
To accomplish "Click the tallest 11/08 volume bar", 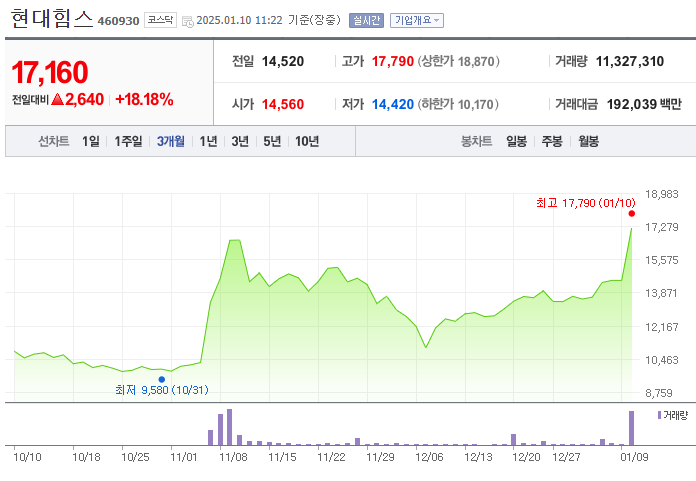I will coord(229,427).
